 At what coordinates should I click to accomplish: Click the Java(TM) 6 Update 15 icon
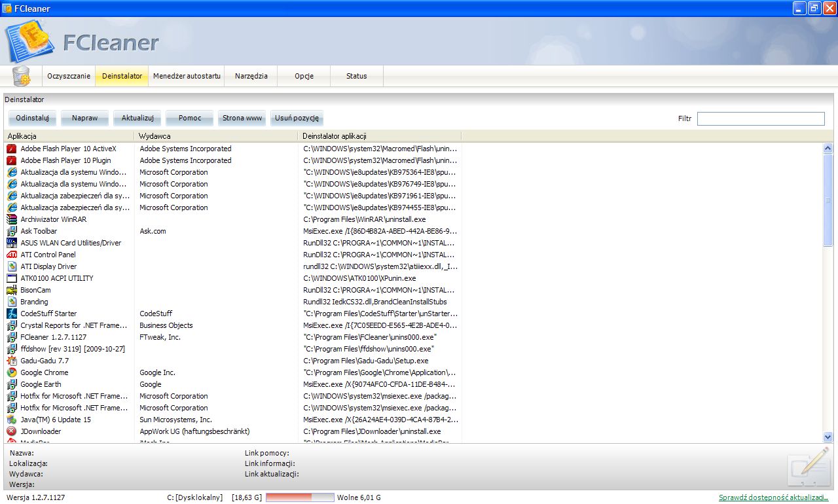12,420
